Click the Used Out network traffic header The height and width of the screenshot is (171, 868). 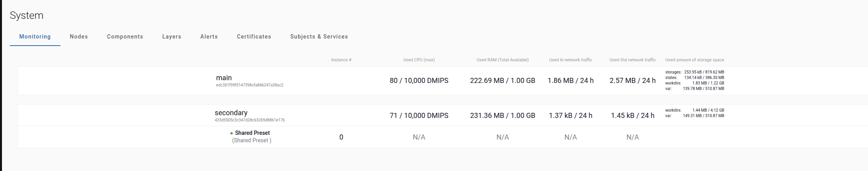click(632, 60)
